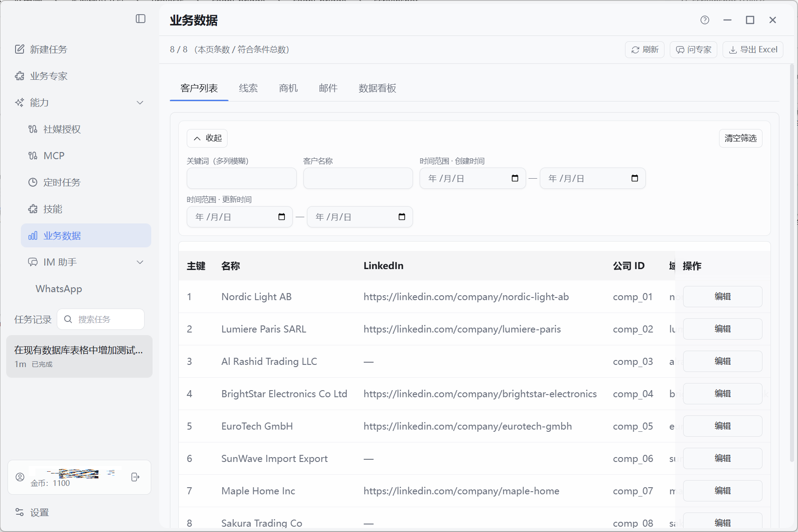Toggle the sidebar collapse icon
The height and width of the screenshot is (532, 798).
tap(141, 19)
